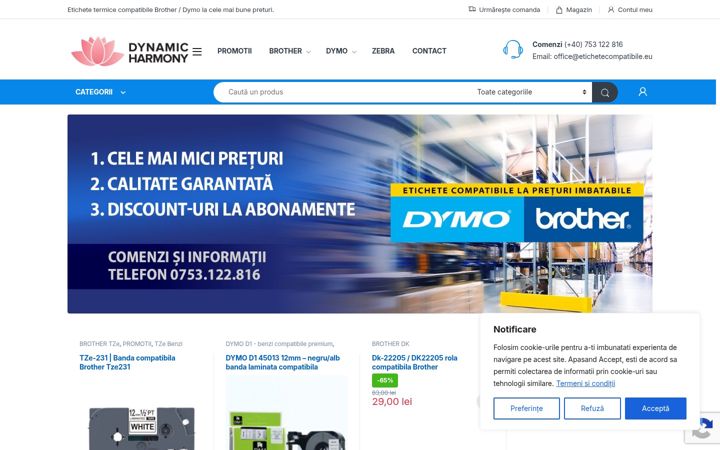Open the ZEBRA menu item
The height and width of the screenshot is (450, 720).
[383, 51]
